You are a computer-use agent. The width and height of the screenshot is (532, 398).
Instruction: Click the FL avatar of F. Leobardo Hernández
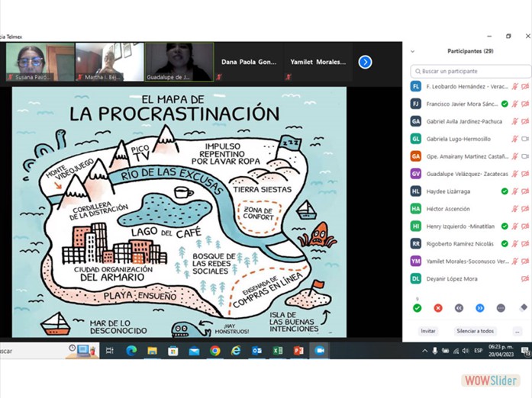(416, 86)
